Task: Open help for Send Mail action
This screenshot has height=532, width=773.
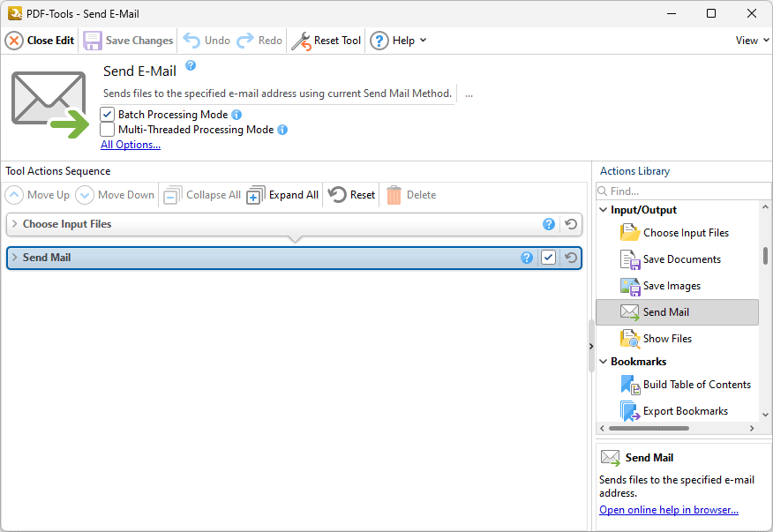Action: point(527,258)
